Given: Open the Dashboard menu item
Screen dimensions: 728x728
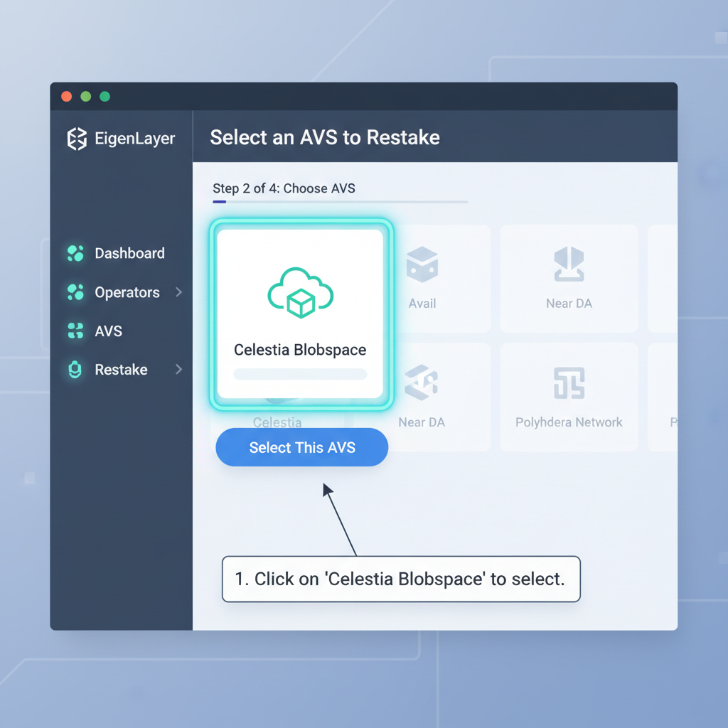Looking at the screenshot, I should click(129, 254).
